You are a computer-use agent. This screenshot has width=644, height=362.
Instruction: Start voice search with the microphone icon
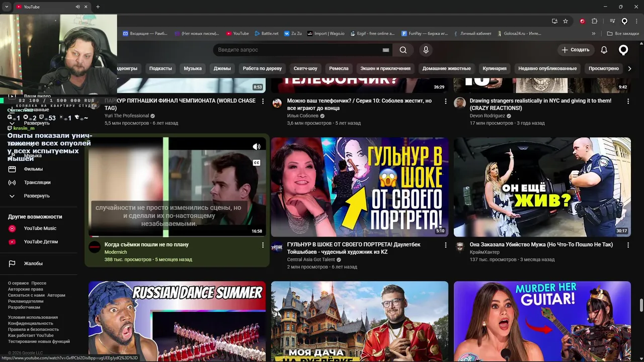426,50
